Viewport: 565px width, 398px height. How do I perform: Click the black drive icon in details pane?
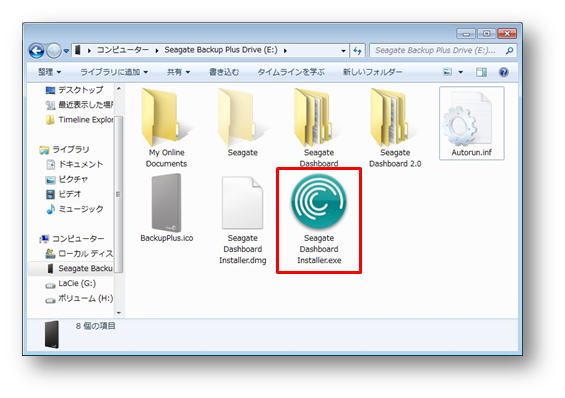pos(51,334)
